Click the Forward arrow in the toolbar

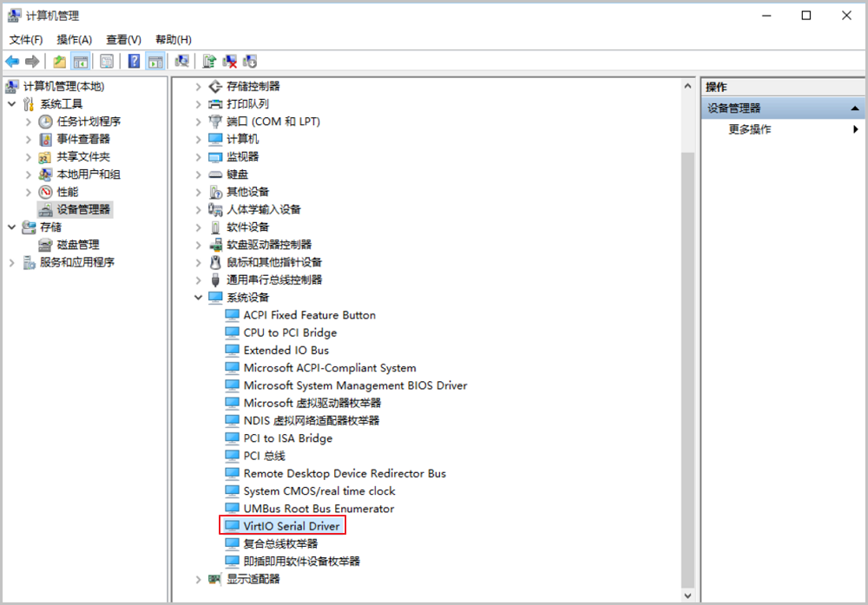32,62
